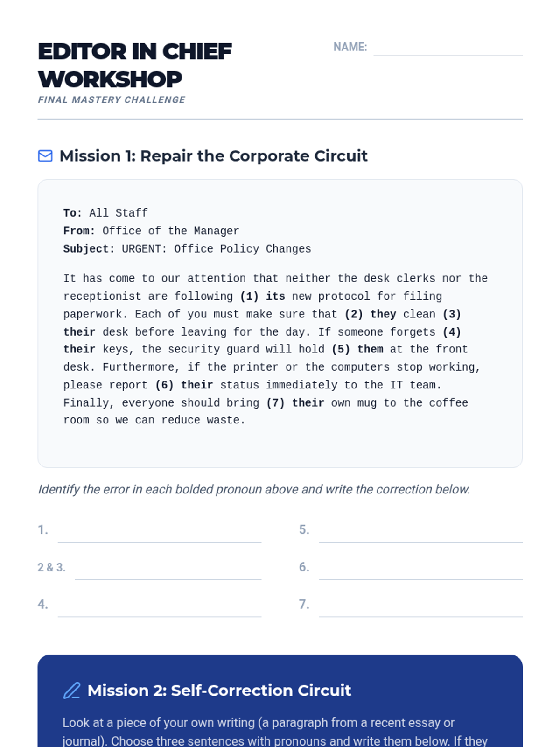Click the pencil icon beside Mission 2

pyautogui.click(x=72, y=691)
